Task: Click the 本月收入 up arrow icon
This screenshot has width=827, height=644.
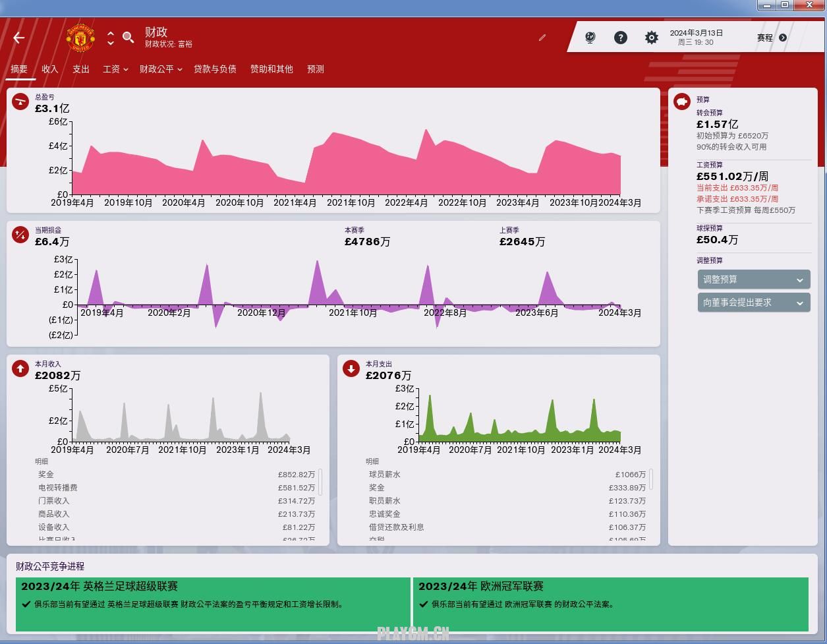Action: click(x=20, y=368)
